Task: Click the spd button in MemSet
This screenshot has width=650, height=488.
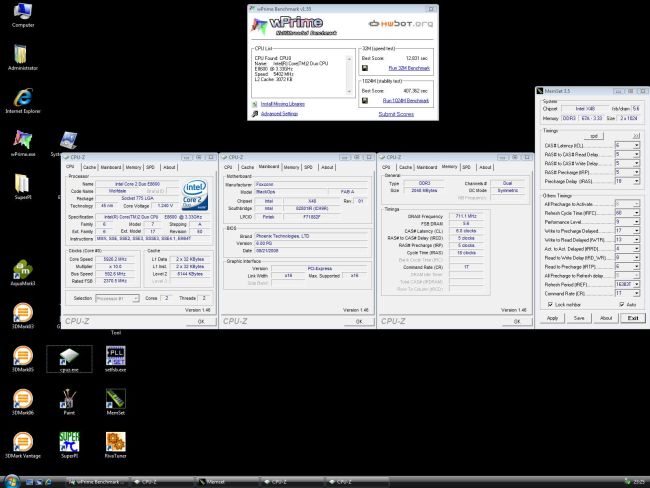Action: (x=594, y=136)
